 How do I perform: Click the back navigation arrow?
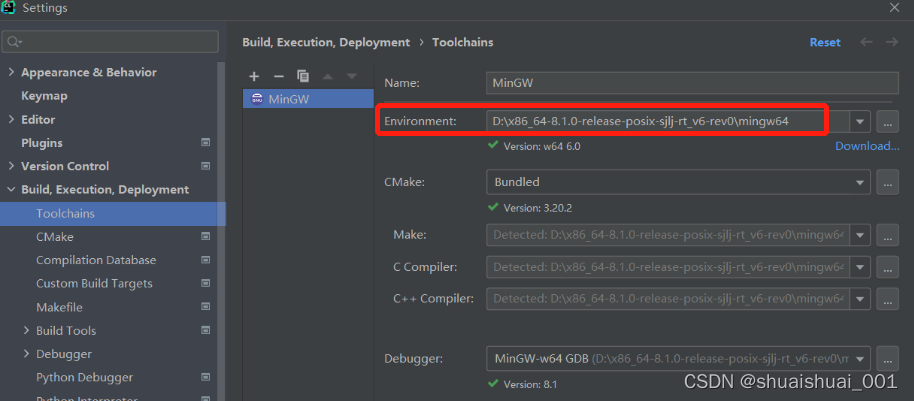(x=867, y=42)
